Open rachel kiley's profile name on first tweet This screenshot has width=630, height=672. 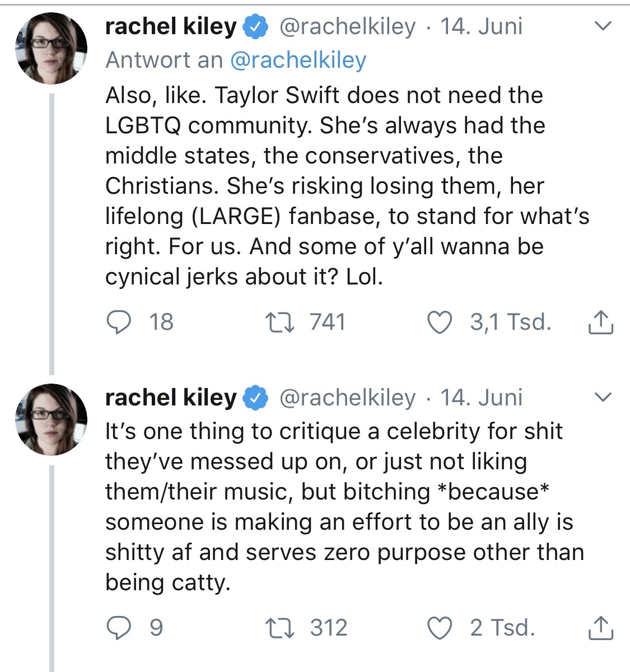coord(171,26)
